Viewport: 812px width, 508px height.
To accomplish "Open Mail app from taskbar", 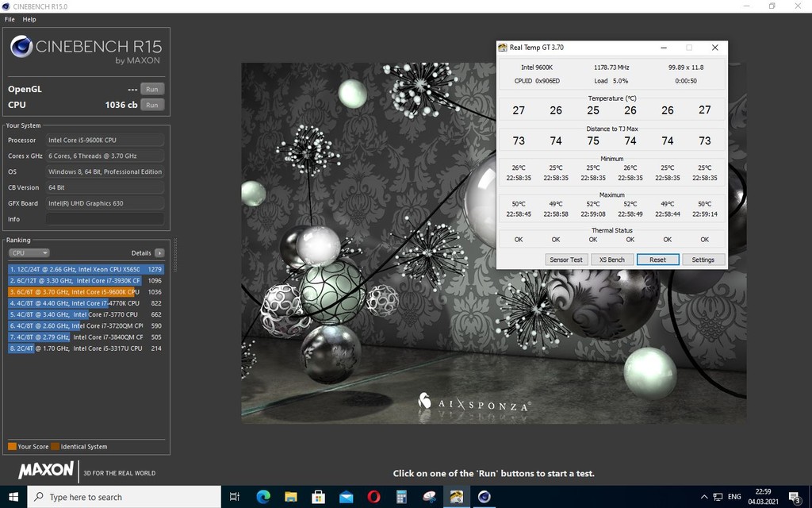I will point(346,498).
